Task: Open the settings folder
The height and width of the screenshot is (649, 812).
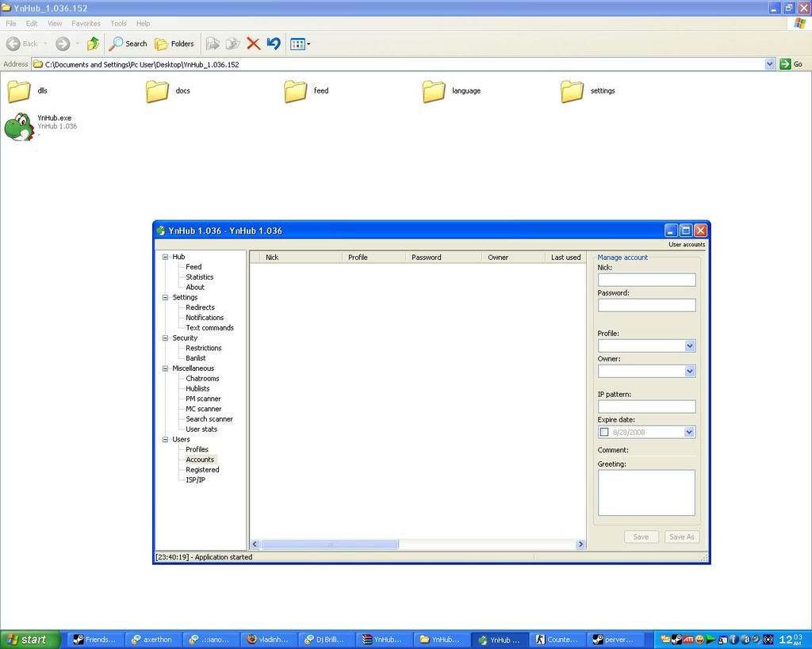Action: coord(572,91)
